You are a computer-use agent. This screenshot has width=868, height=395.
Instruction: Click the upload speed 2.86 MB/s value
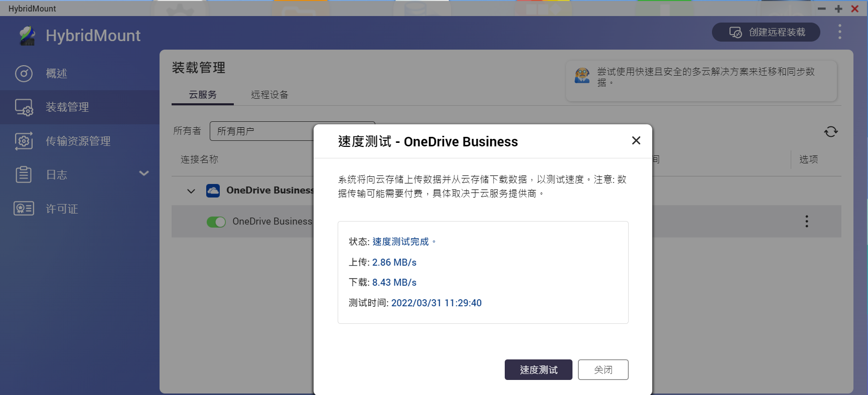coord(394,263)
